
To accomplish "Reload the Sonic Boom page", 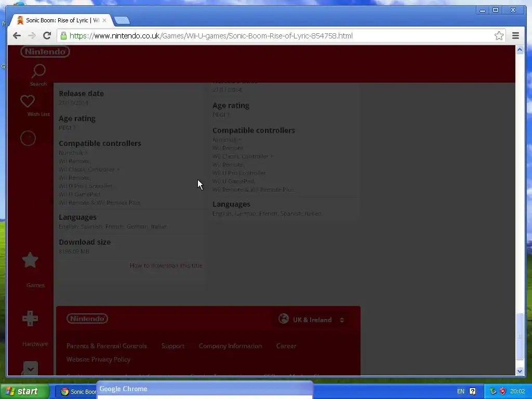I will tap(47, 36).
